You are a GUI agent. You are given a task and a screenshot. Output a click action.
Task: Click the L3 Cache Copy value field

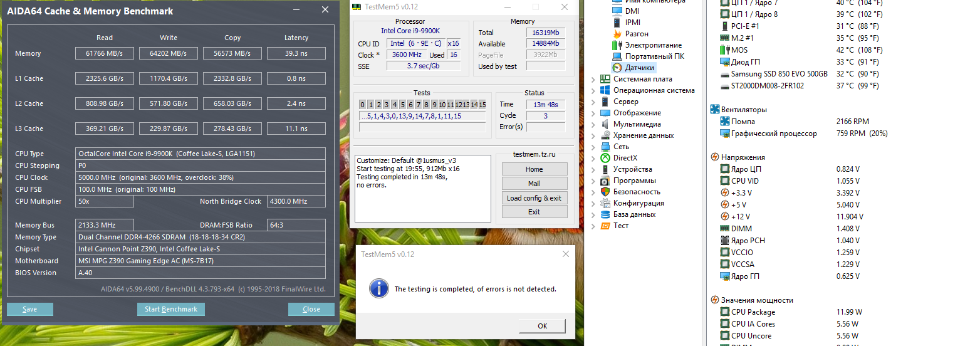[x=232, y=128]
